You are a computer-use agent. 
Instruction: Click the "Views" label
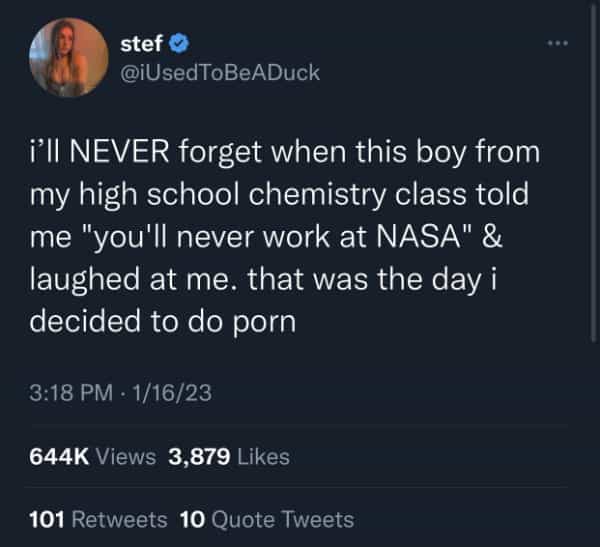click(127, 457)
